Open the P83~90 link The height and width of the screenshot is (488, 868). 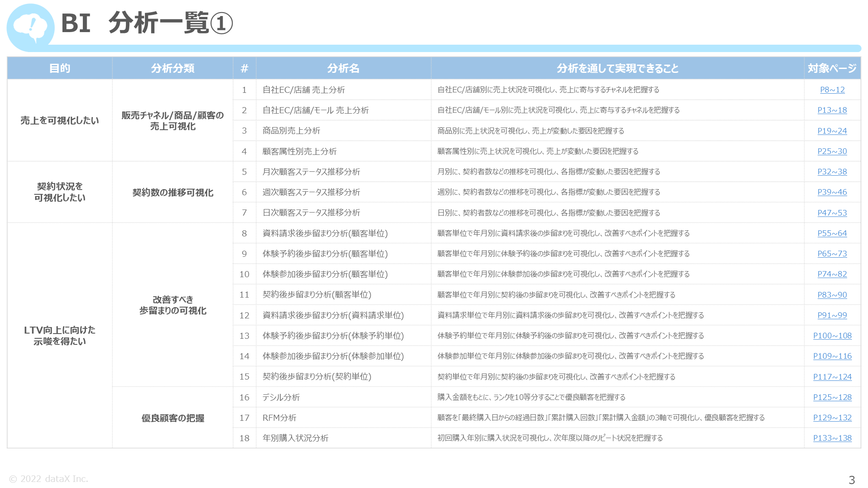[832, 295]
